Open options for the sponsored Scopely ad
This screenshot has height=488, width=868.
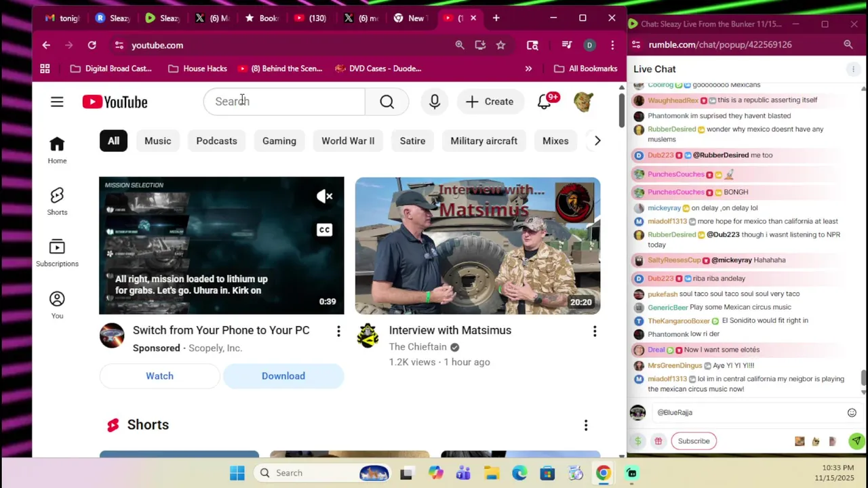(x=338, y=331)
